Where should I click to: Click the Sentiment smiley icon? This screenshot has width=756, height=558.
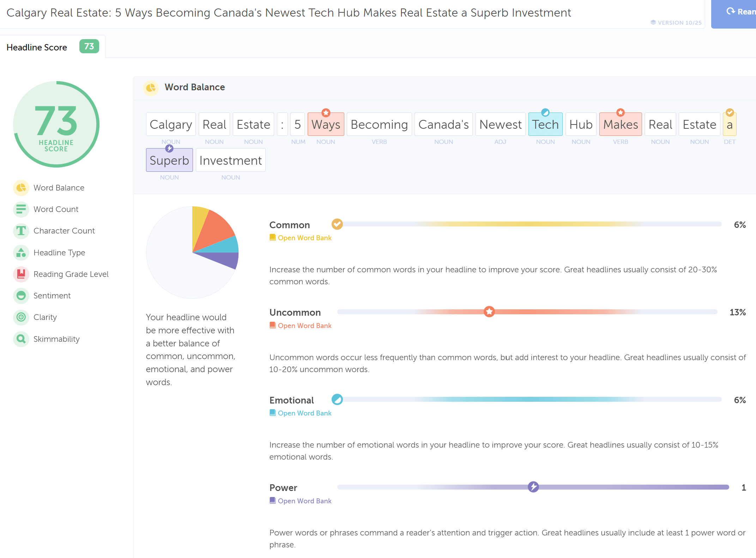[21, 296]
